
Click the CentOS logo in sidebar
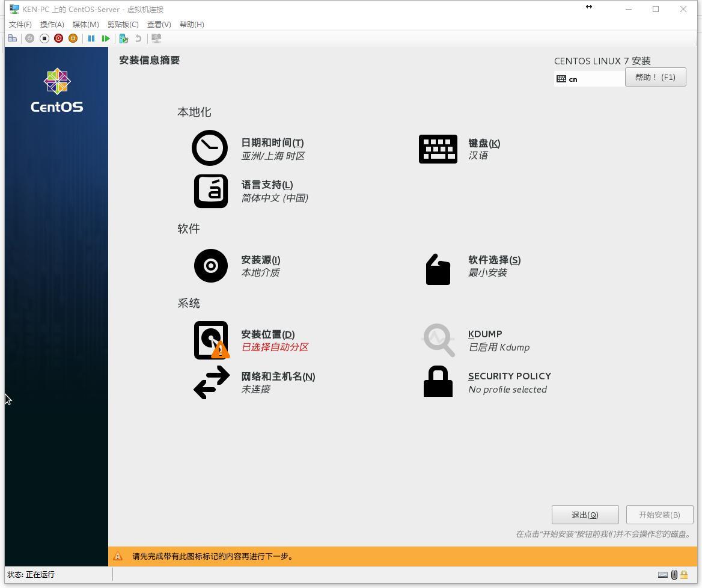pos(57,91)
